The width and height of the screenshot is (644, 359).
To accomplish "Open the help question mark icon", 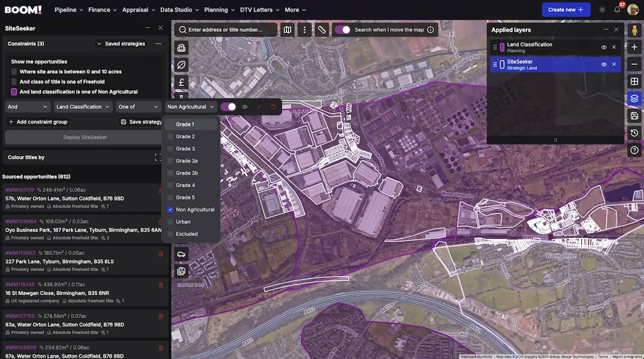I will click(634, 150).
